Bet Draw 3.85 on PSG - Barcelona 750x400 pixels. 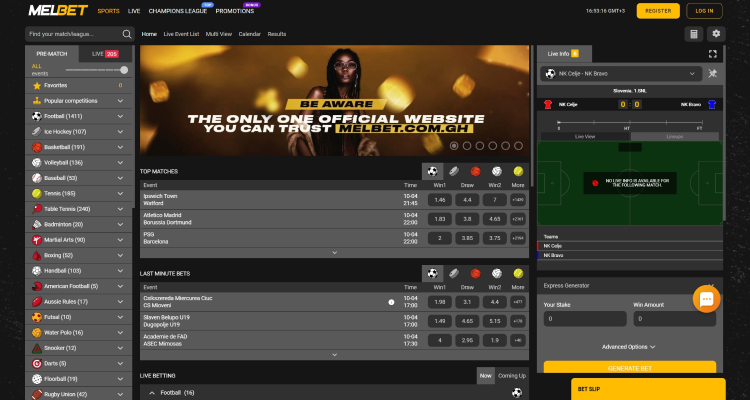click(x=467, y=238)
